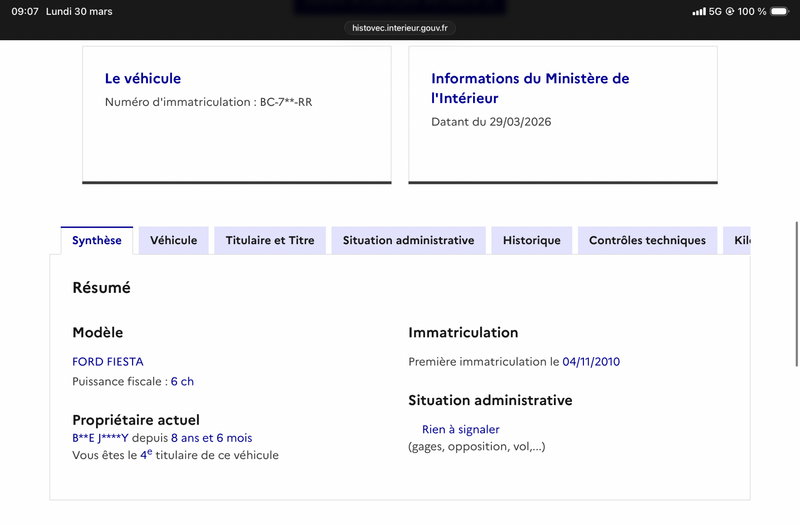800x525 pixels.
Task: Click the Immatriculation heading in summary
Action: coord(463,333)
